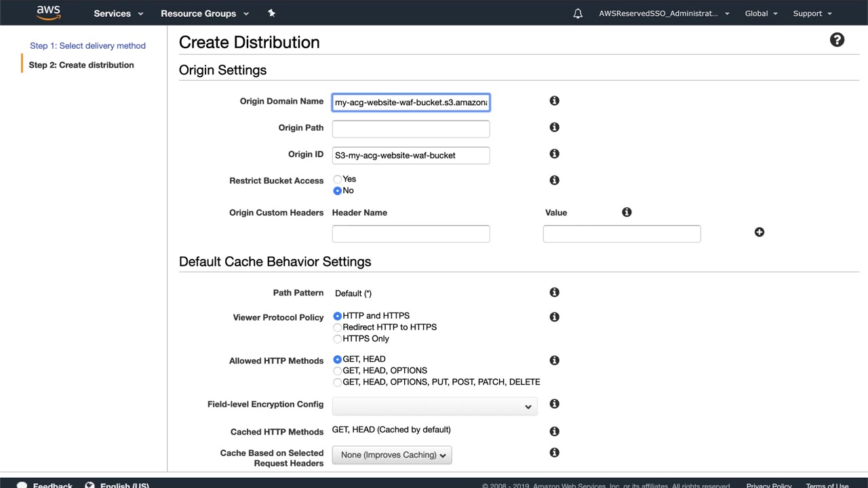Select HTTPS Only viewer protocol
The height and width of the screenshot is (488, 868).
tap(338, 339)
